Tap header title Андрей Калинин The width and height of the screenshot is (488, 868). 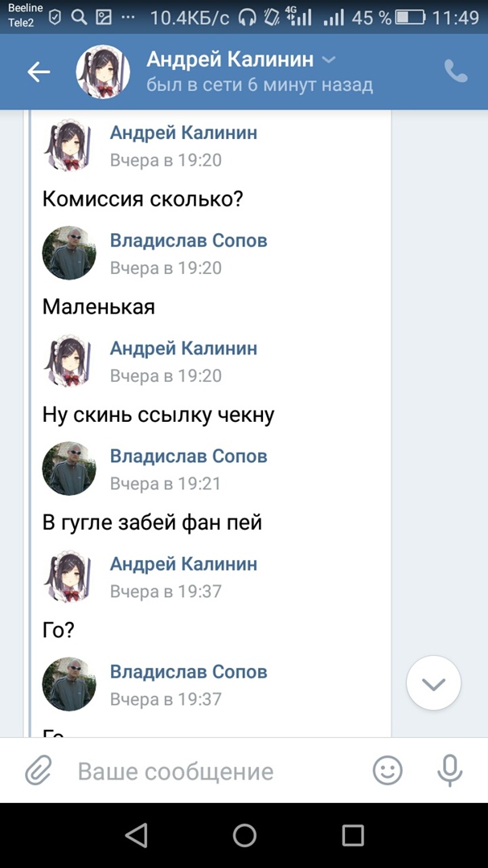coord(232,59)
